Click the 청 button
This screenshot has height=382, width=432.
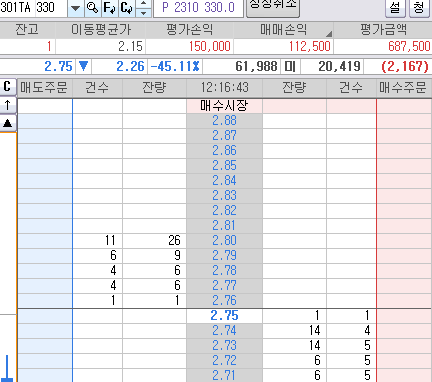pos(419,7)
